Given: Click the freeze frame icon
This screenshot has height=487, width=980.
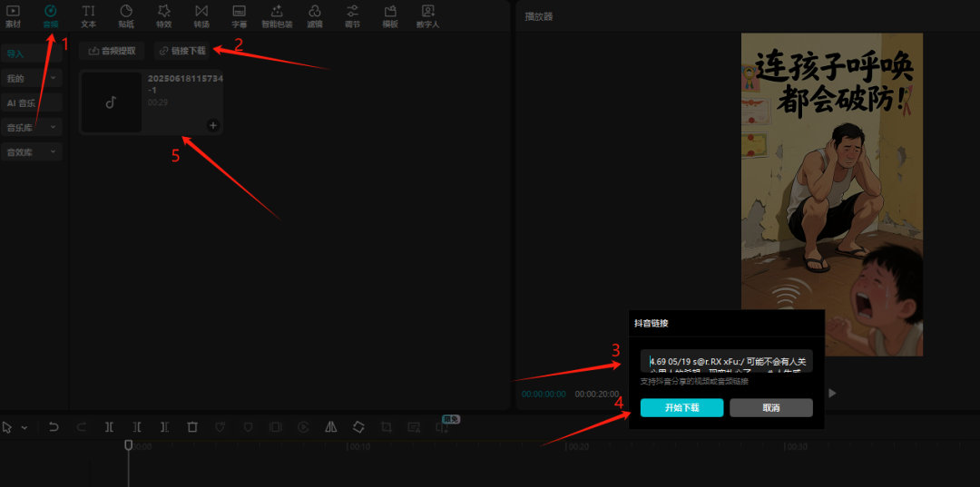Looking at the screenshot, I should 275,427.
